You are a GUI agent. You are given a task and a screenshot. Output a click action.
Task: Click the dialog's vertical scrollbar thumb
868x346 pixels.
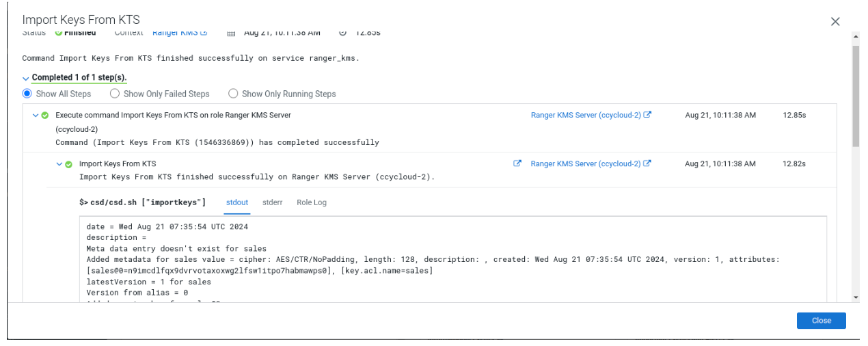point(856,96)
